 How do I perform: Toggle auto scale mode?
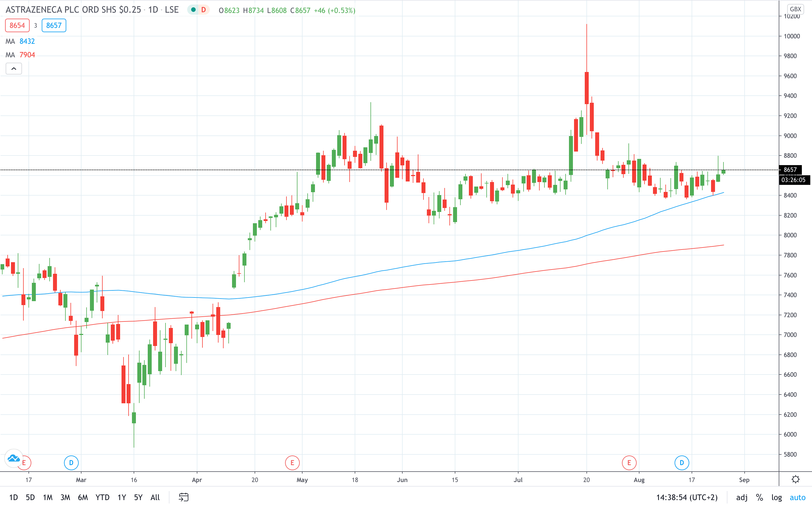click(798, 498)
